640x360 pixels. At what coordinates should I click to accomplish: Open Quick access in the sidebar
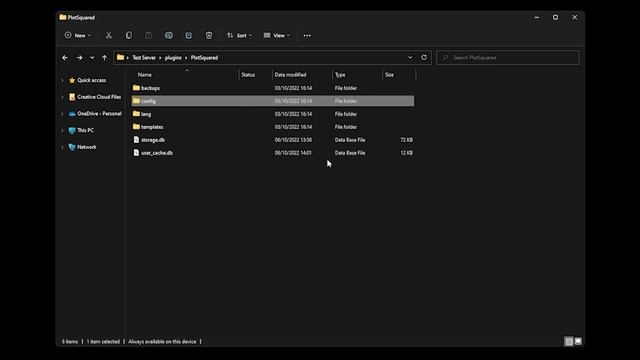(91, 80)
